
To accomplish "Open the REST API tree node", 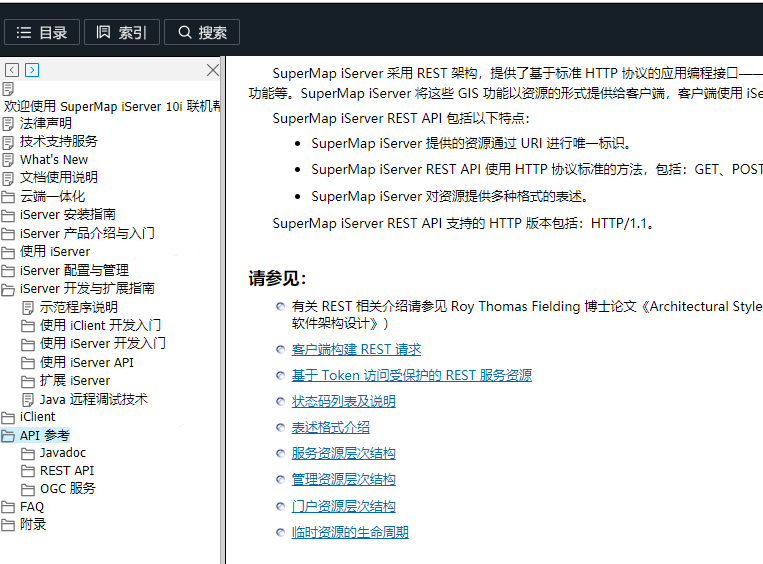I will [x=67, y=471].
